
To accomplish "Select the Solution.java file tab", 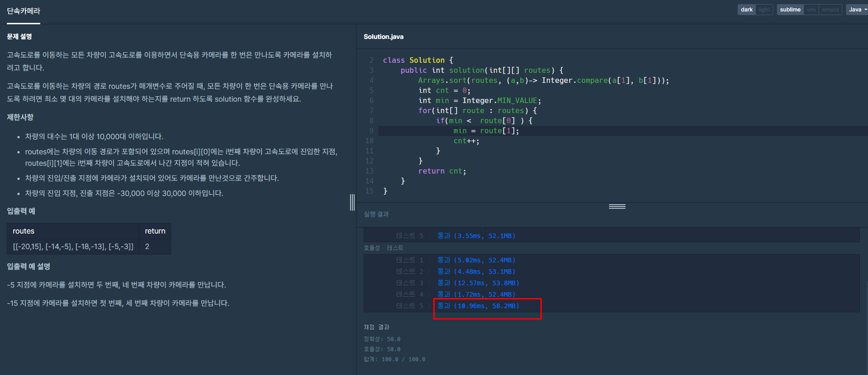I will click(383, 37).
